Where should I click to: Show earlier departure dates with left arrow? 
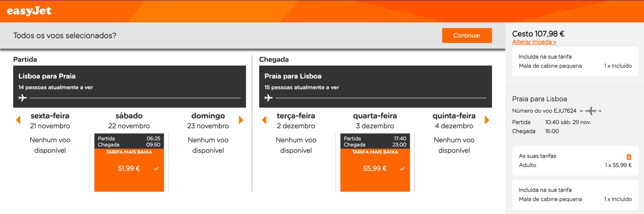tap(18, 120)
